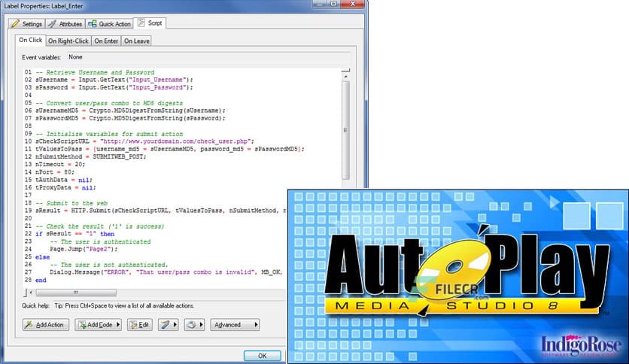Click the IndigoRose logo on splash
629x364 pixels.
click(581, 345)
